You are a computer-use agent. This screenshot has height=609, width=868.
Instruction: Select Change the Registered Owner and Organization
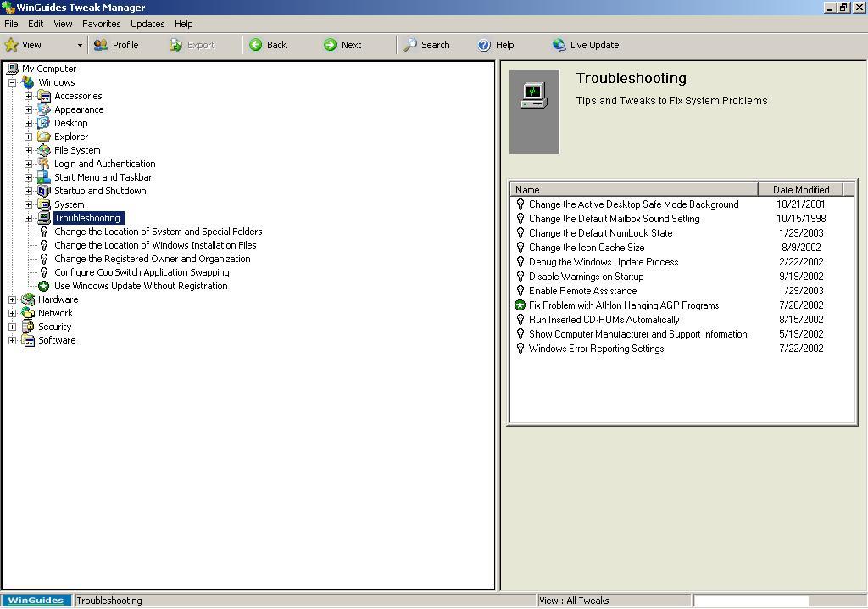click(x=153, y=259)
